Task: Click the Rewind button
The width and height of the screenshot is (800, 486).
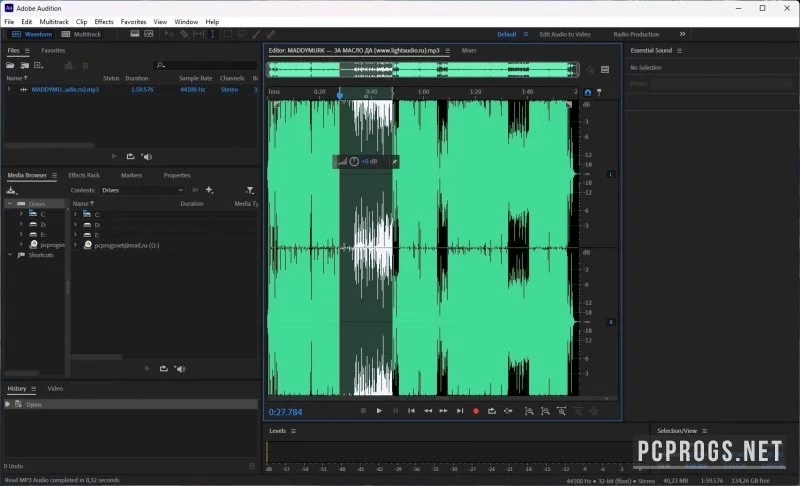Action: [428, 411]
